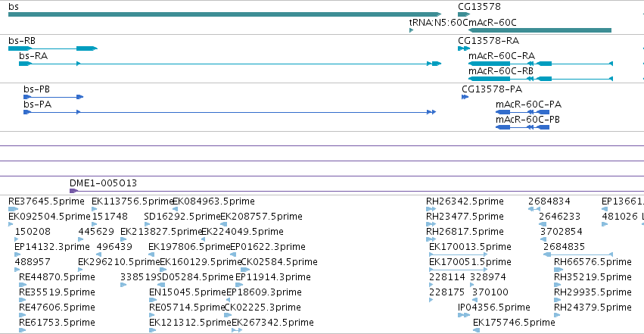Open EST RH26817.5prime
Viewport: 644px width, 334px height.
point(465,232)
